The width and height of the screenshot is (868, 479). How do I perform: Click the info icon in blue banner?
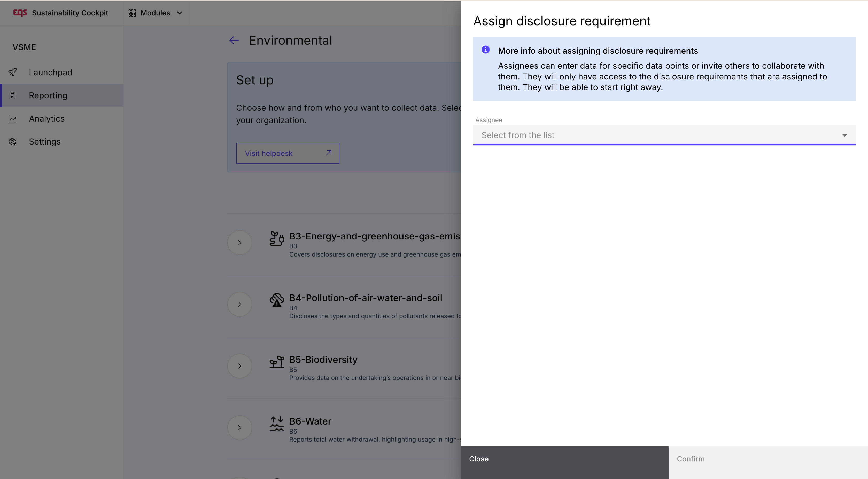(x=485, y=50)
